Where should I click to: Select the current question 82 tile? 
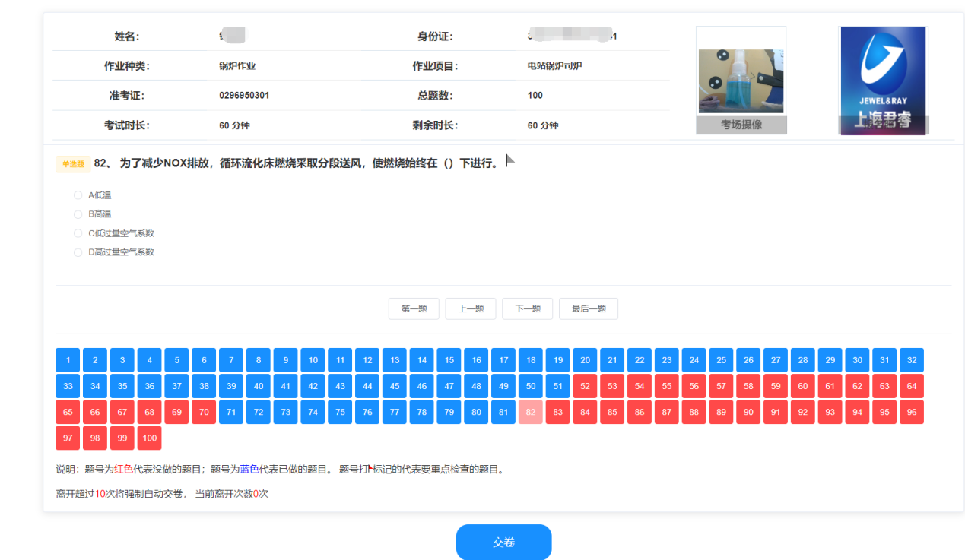530,412
